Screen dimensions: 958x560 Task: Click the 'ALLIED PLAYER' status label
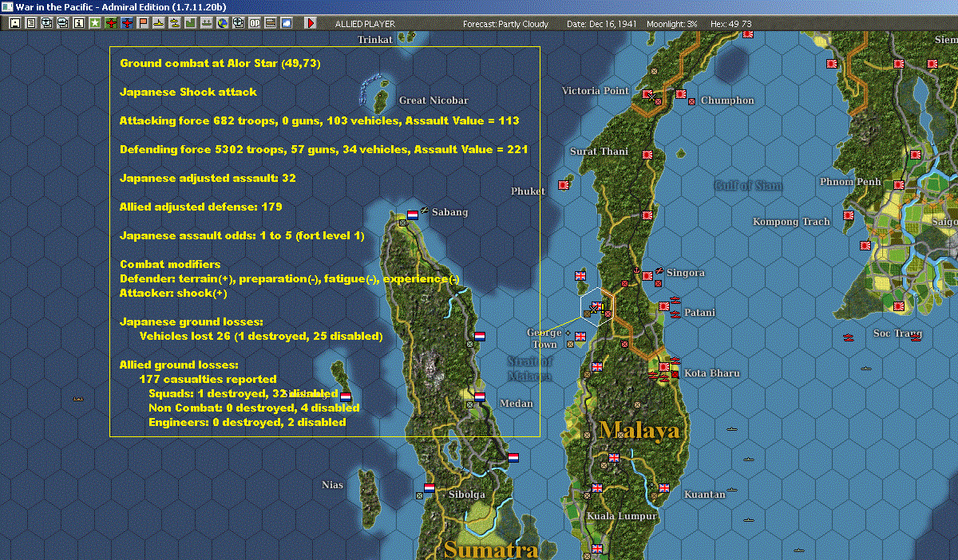point(365,24)
